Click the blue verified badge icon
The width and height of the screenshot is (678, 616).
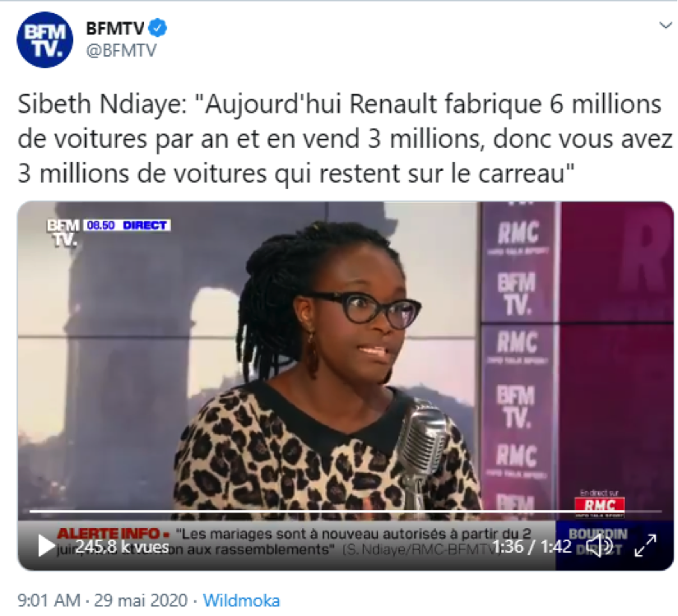point(158,29)
